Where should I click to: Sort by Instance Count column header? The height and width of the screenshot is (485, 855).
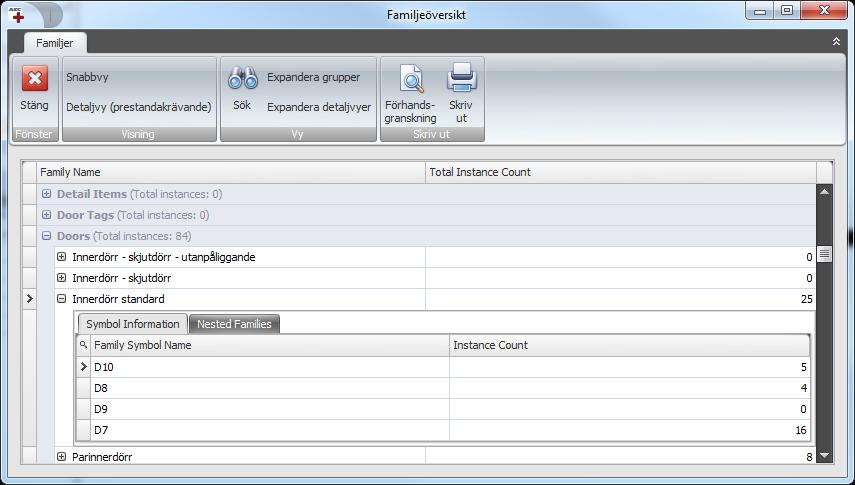click(629, 345)
